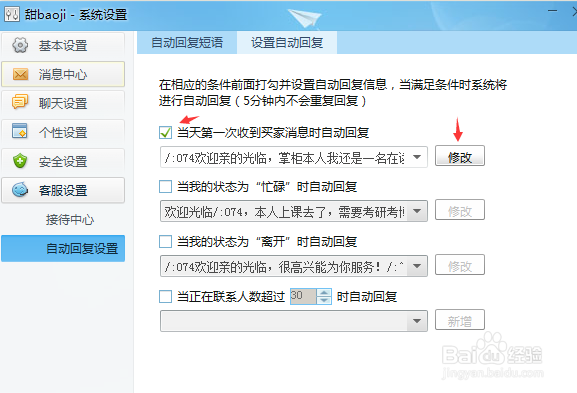Click 修改 button for 忙碌 reply

click(x=460, y=210)
